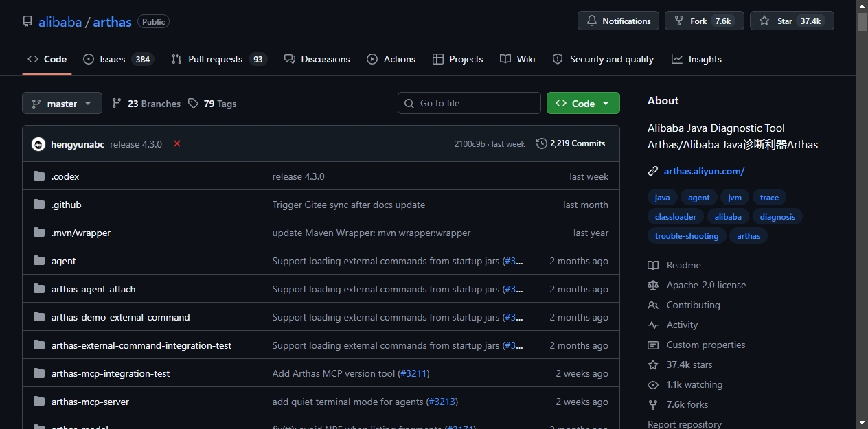
Task: Click the classloader topic tag
Action: (676, 217)
